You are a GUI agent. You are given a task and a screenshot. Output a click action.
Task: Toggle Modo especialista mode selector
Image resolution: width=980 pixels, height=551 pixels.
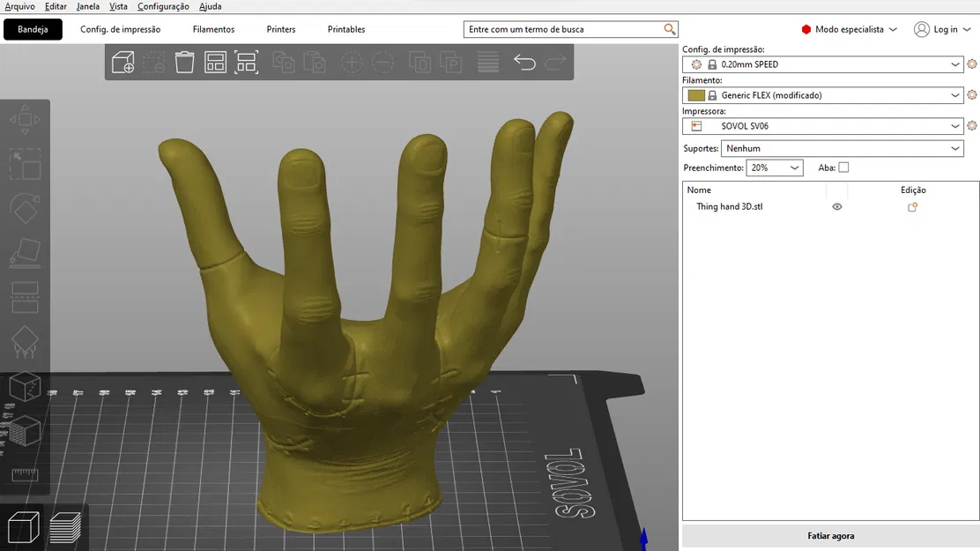[850, 29]
